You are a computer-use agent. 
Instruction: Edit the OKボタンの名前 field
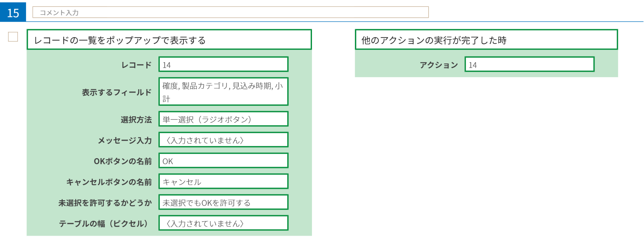pos(224,161)
